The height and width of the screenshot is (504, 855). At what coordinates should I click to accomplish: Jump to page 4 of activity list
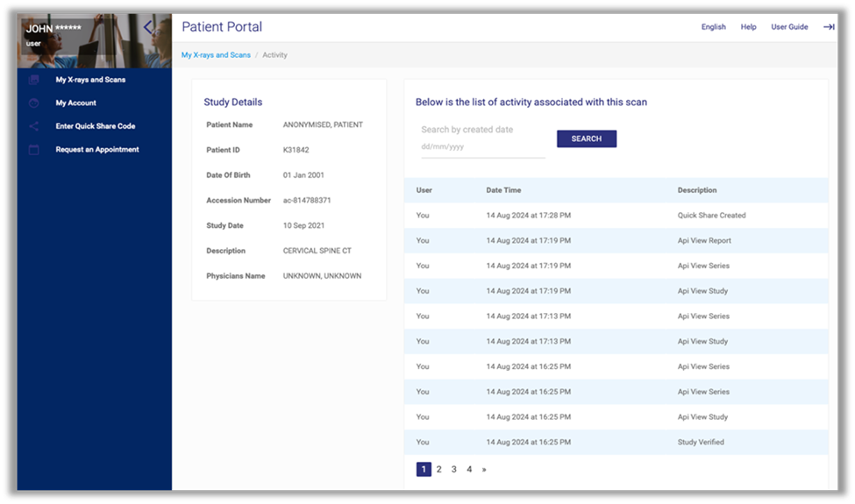click(469, 470)
